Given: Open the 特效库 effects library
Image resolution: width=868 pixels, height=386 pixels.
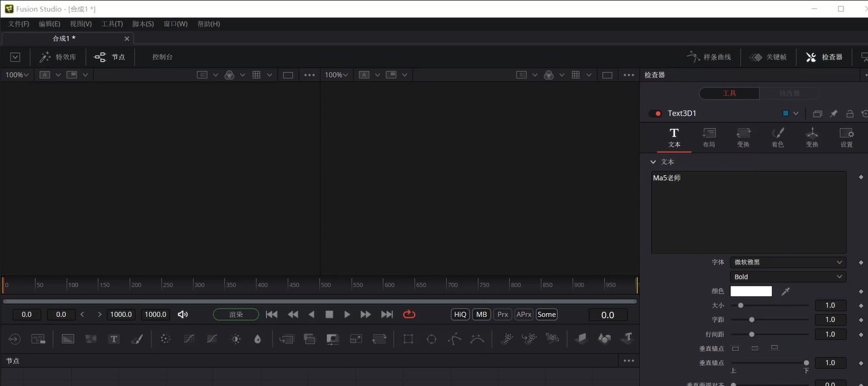Looking at the screenshot, I should [58, 57].
